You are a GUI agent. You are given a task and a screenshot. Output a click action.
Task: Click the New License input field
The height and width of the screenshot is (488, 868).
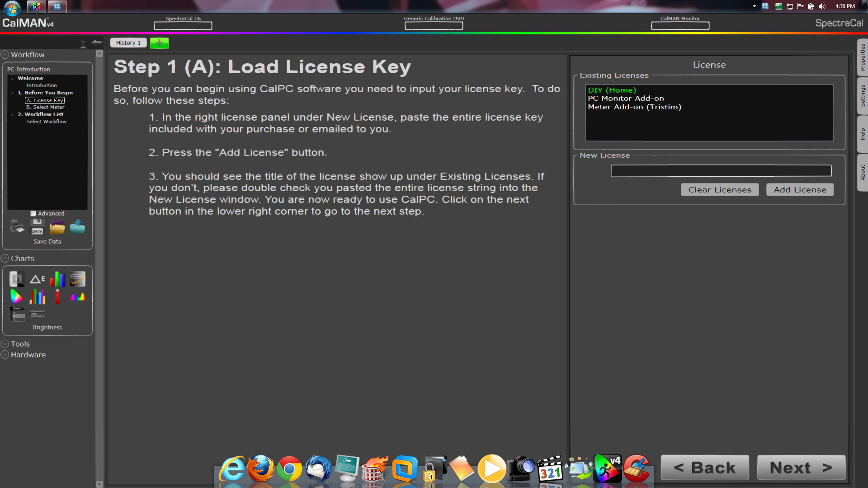(721, 170)
